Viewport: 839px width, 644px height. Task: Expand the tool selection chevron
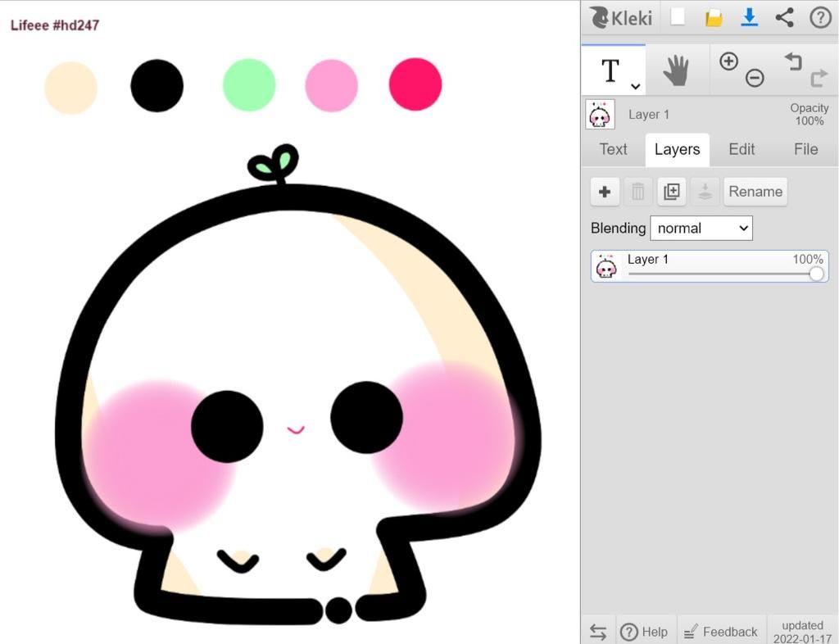tap(635, 85)
